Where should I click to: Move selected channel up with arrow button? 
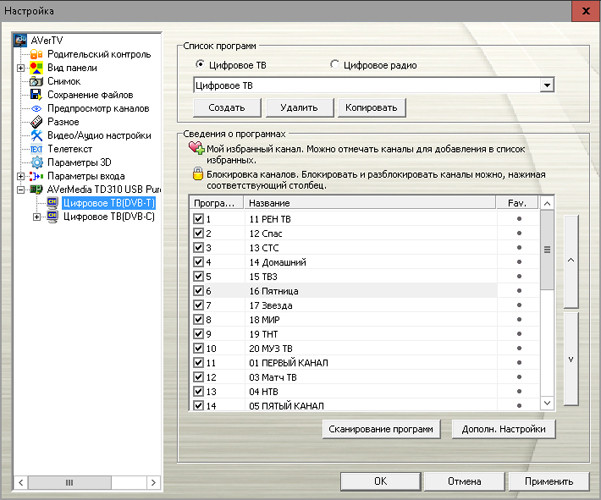coord(570,259)
